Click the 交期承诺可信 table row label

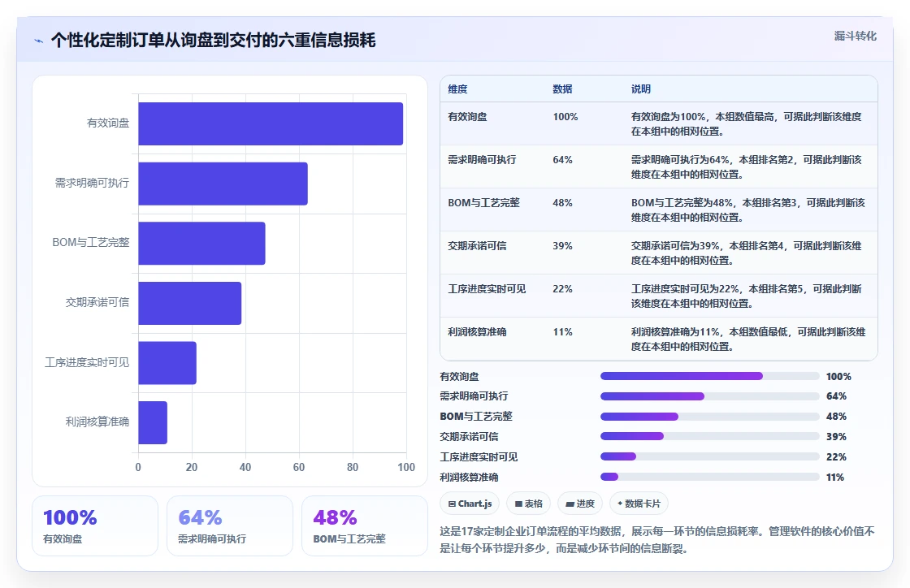point(477,245)
